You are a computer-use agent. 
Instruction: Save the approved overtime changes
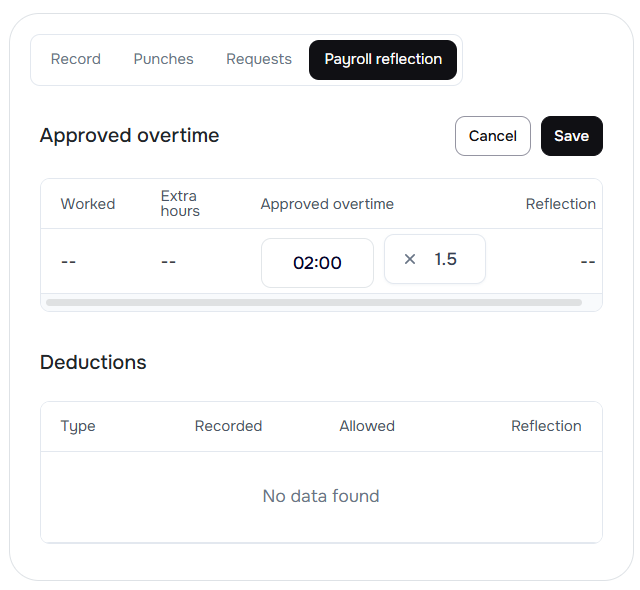click(x=571, y=136)
